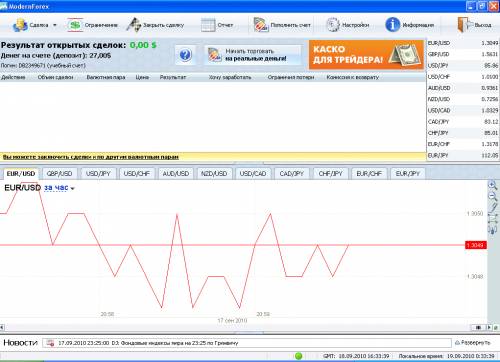
Task: Follow the yellow currency pairs link
Action: point(91,157)
